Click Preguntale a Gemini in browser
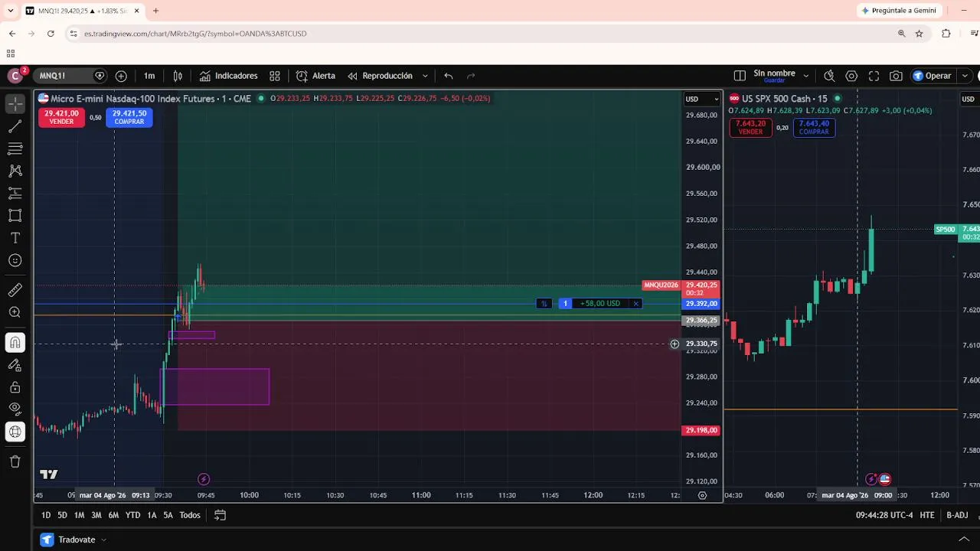Screen dimensions: 980x551 (x=899, y=11)
